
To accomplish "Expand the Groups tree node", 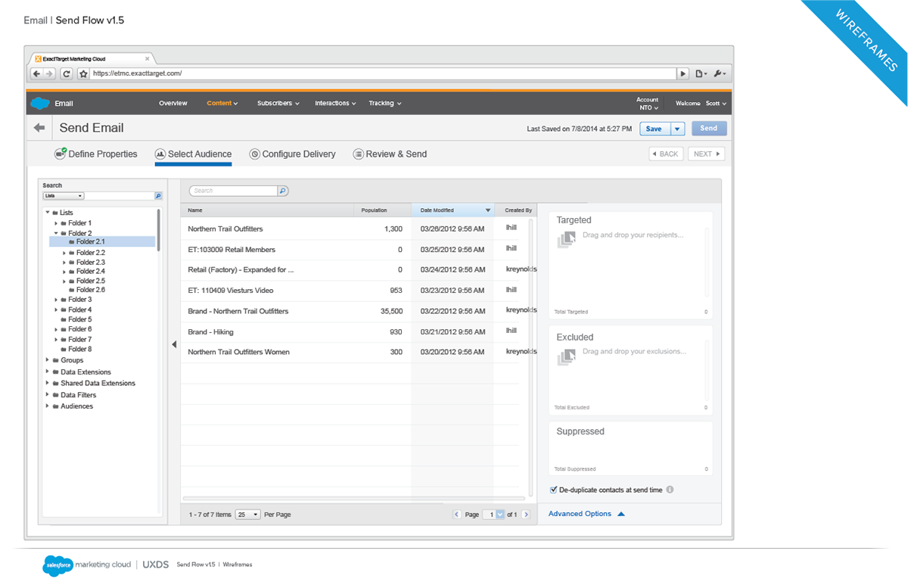I will coord(47,360).
